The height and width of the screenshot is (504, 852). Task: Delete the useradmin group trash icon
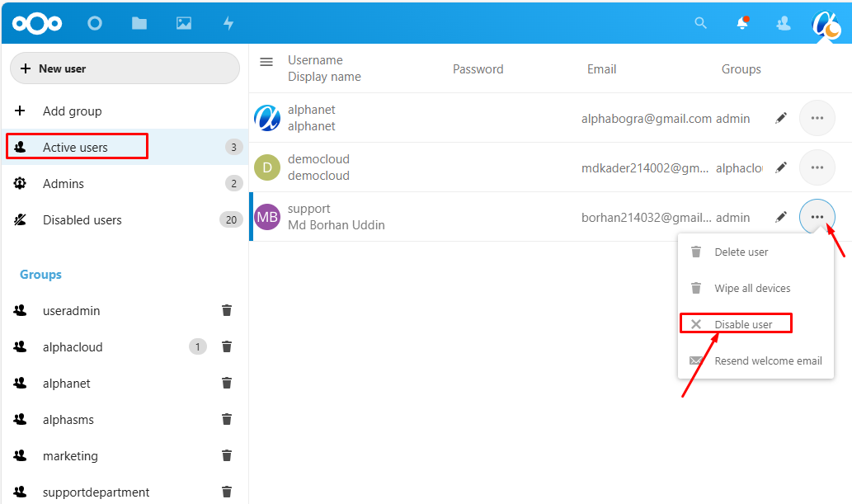coord(227,311)
